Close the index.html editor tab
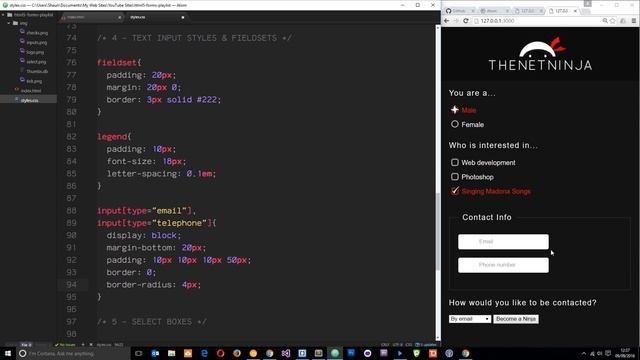The width and height of the screenshot is (640, 360). click(x=120, y=17)
